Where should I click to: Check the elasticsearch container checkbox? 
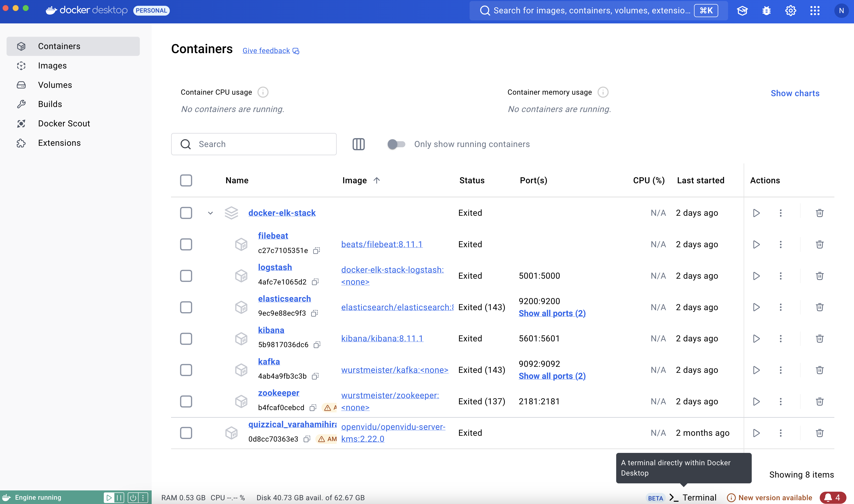click(x=186, y=307)
